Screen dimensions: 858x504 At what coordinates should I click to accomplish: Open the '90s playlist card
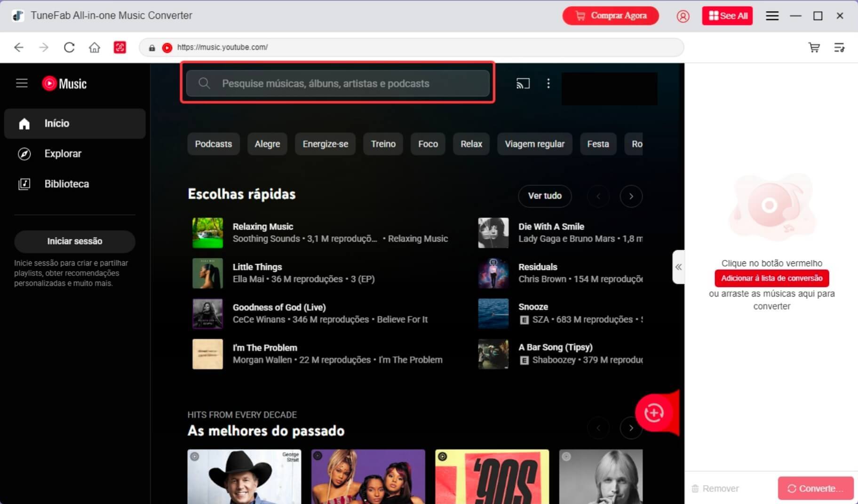coord(492,477)
